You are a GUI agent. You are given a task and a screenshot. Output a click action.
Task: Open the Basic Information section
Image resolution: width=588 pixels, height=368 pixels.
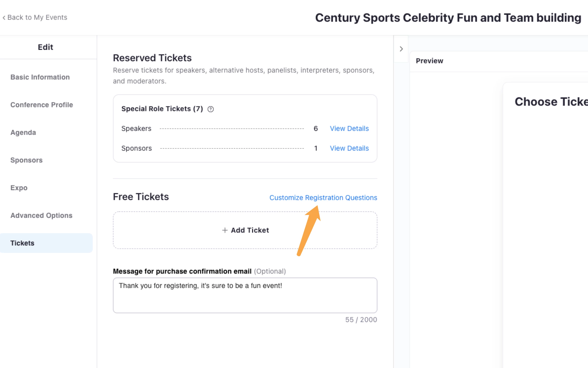tap(40, 77)
